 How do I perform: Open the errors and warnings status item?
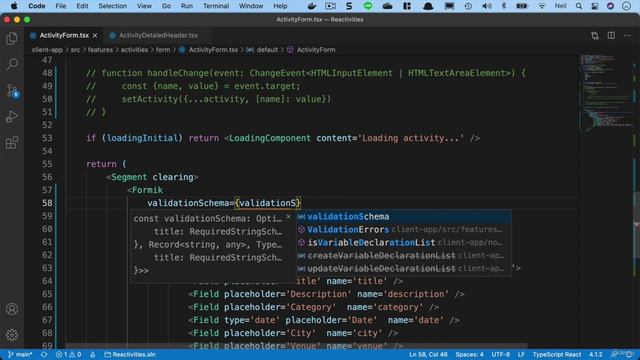coord(68,354)
